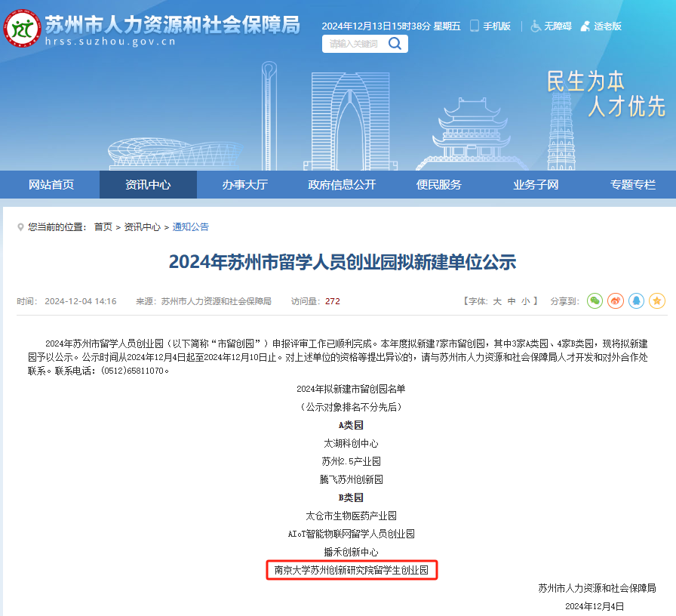676x616 pixels.
Task: Share the article via WeChat icon
Action: (x=595, y=300)
